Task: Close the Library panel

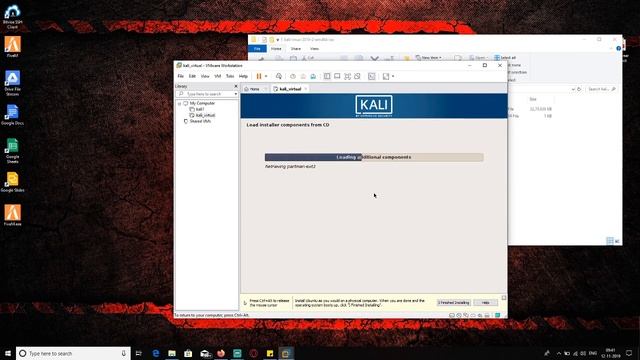Action: point(236,86)
